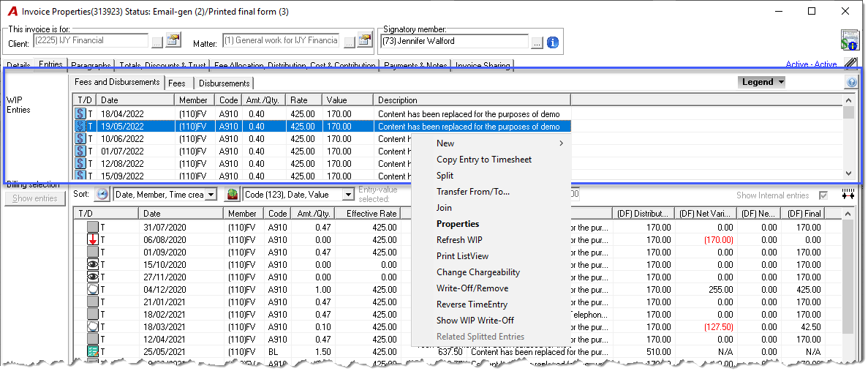This screenshot has height=374, width=868.
Task: Switch to the Details tab
Action: 18,65
